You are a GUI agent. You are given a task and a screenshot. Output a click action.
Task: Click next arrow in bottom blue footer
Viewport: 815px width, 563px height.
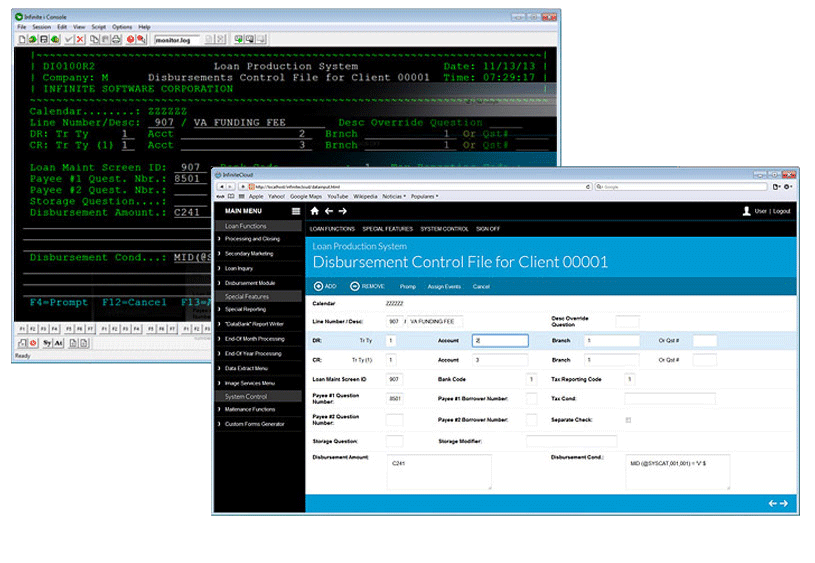click(784, 503)
